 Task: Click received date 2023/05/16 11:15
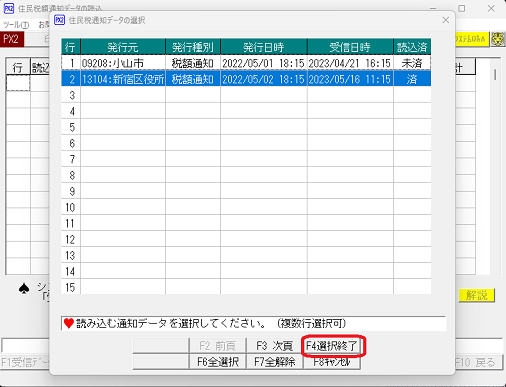tap(350, 79)
